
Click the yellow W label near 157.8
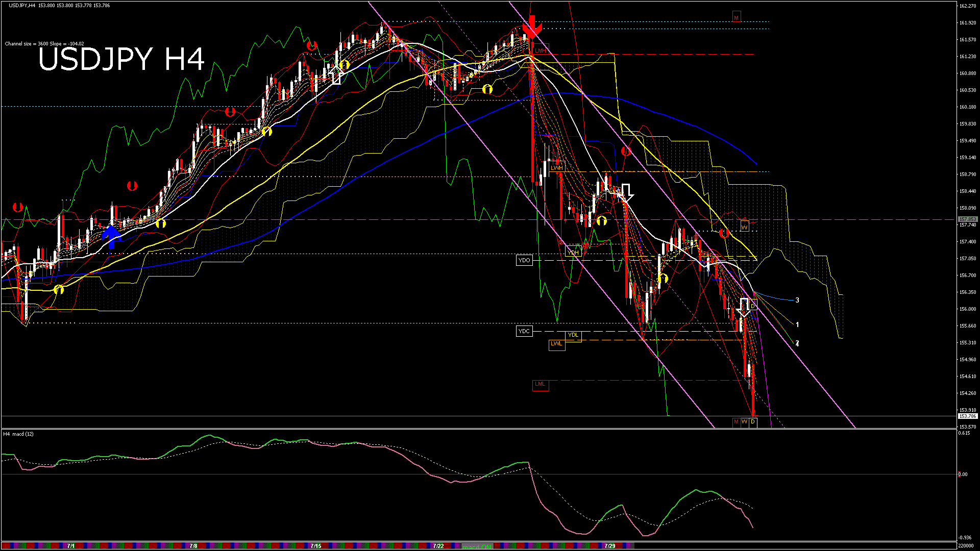745,227
